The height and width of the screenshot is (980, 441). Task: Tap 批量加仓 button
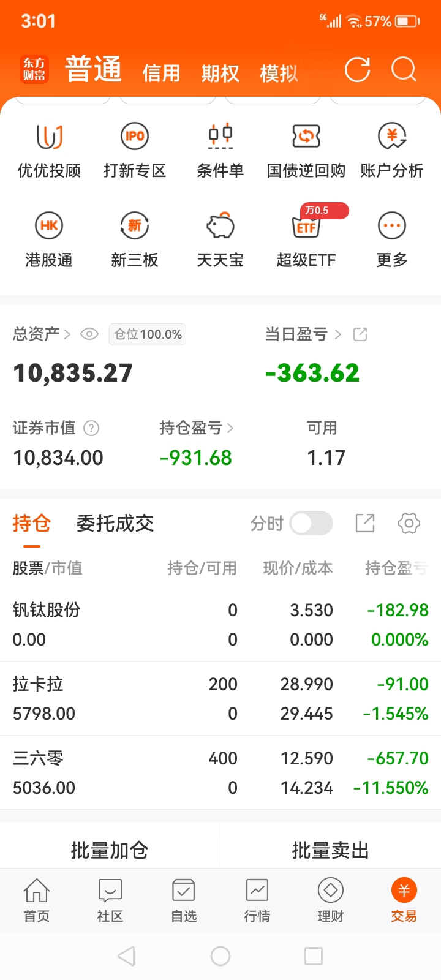[110, 850]
